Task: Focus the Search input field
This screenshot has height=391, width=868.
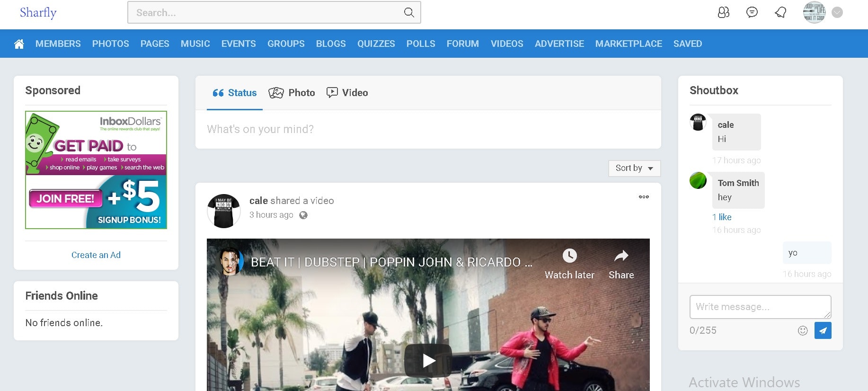Action: point(274,13)
